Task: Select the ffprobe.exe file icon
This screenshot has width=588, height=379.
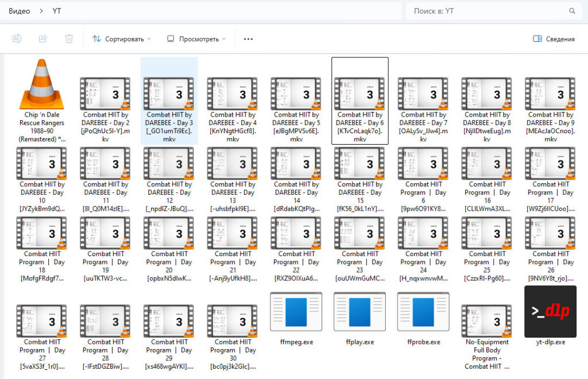Action: click(x=423, y=312)
